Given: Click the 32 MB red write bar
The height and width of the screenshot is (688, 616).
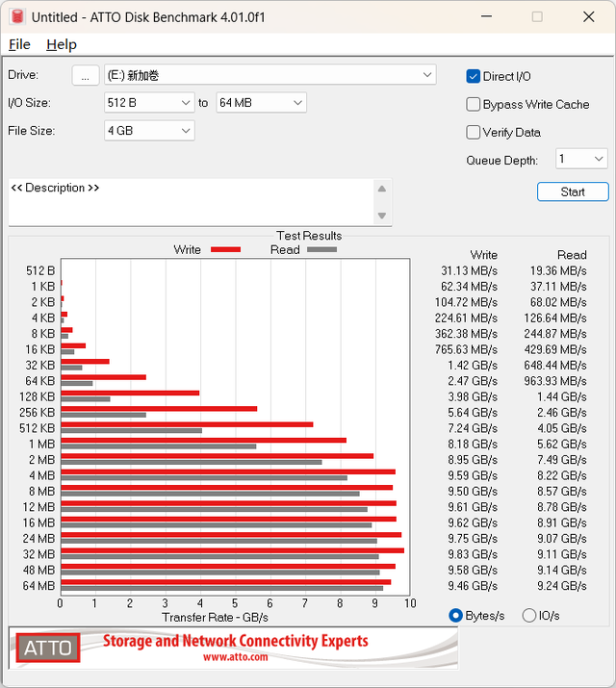Looking at the screenshot, I should tap(233, 550).
